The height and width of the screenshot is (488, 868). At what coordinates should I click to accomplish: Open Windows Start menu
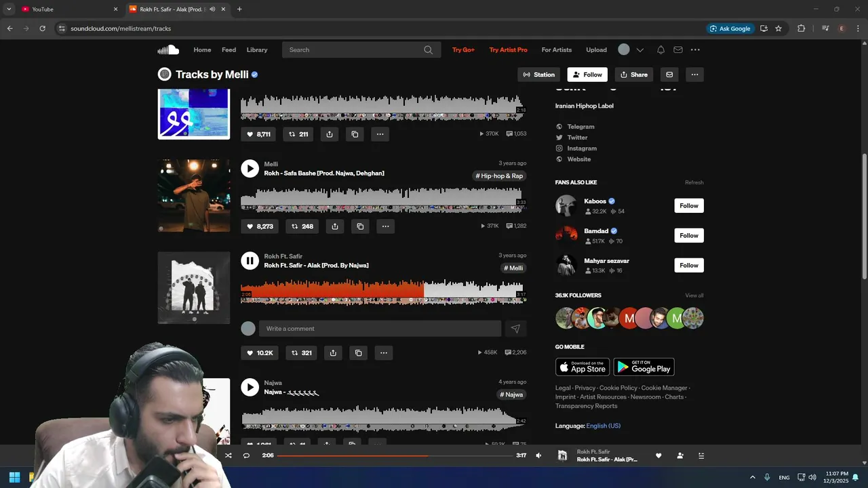(14, 477)
